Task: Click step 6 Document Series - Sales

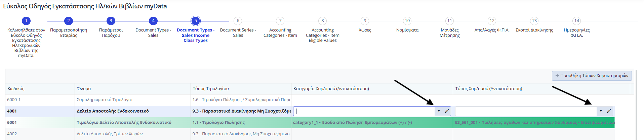Action: point(238,21)
